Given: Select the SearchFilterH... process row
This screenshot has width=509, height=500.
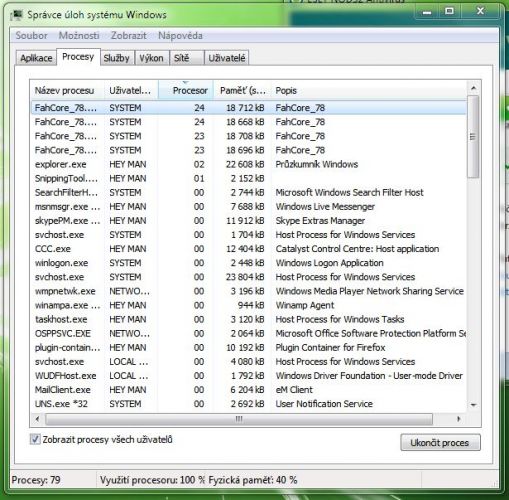Looking at the screenshot, I should 249,192.
